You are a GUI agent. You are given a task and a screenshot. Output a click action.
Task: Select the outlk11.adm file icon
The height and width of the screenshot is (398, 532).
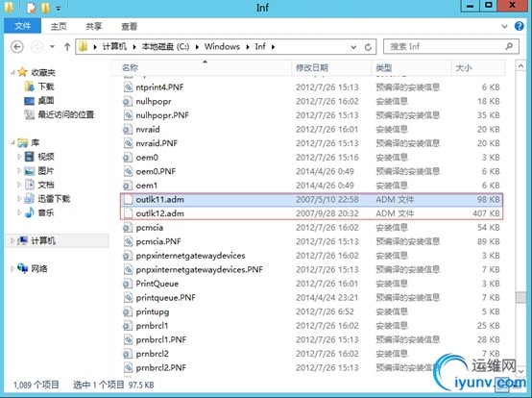(128, 199)
